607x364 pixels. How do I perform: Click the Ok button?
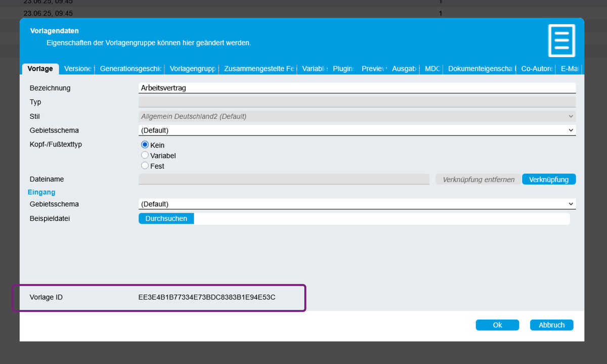click(497, 325)
